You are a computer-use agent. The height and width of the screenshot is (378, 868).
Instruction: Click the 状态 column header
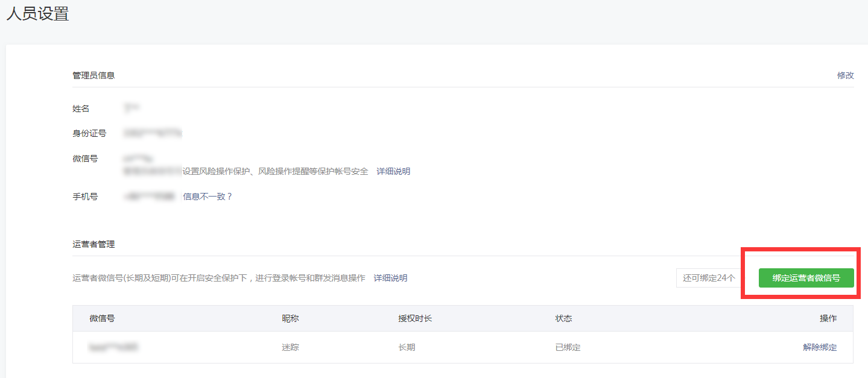[x=563, y=318]
